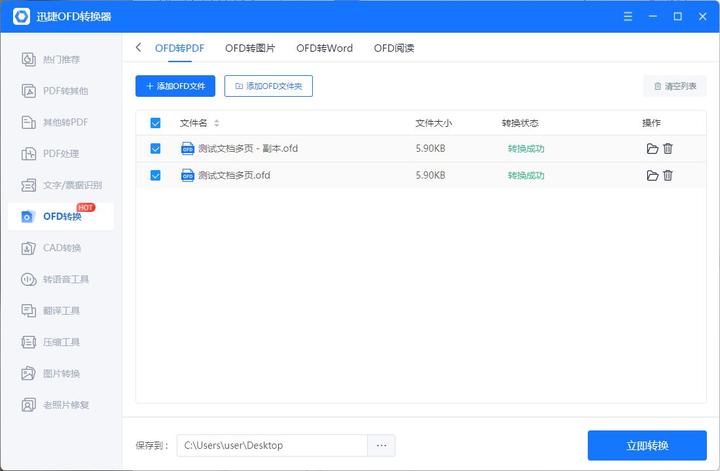Click 转换成功 status of 测试文档多页 - 副本.ofd
The width and height of the screenshot is (720, 471).
(526, 149)
